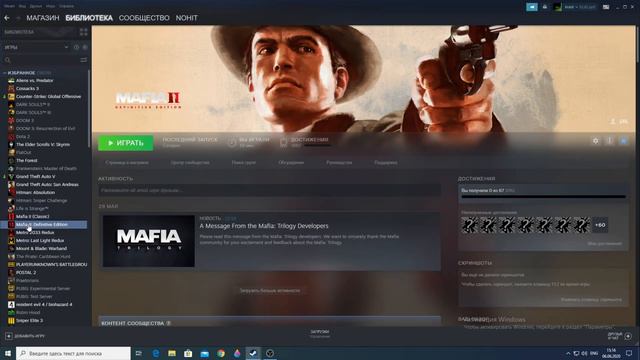
Task: Open the СООБЩЕСТВО community tab
Action: click(x=144, y=18)
